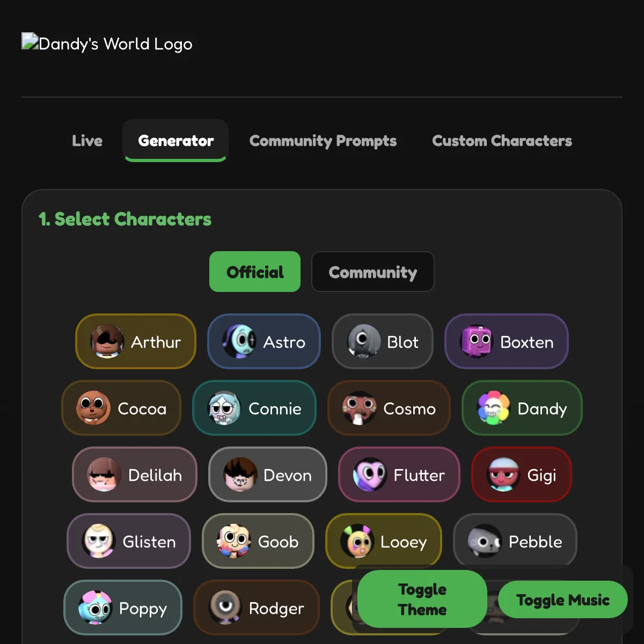The height and width of the screenshot is (644, 644).
Task: Select Poppy's bubble avatar icon
Action: click(96, 608)
